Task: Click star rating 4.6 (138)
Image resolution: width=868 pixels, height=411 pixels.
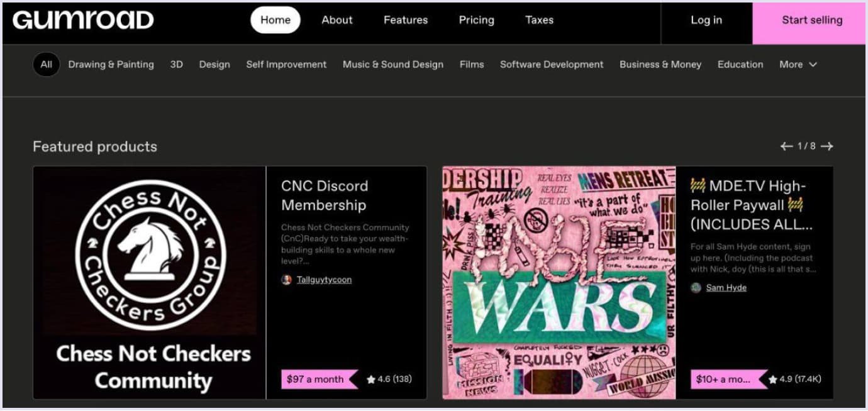Action: [389, 379]
